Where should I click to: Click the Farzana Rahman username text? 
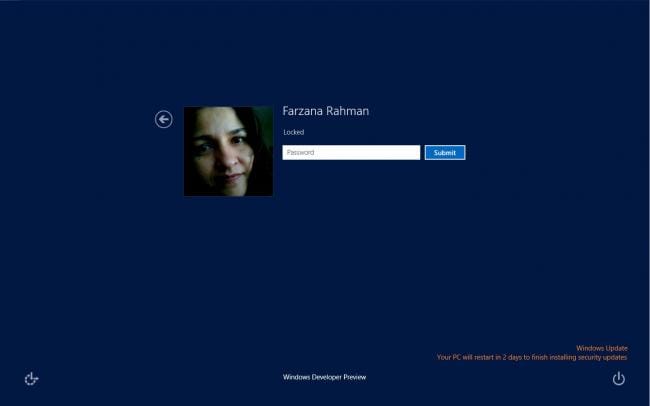[325, 111]
